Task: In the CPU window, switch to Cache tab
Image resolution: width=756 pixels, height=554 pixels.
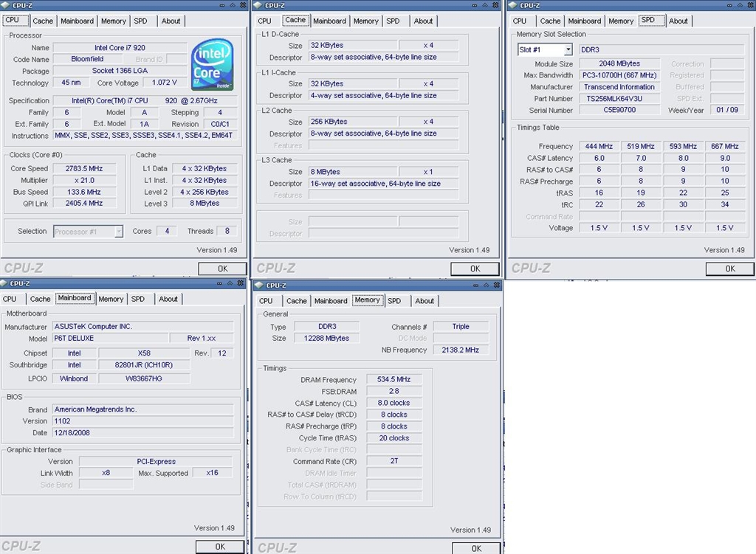Action: 43,21
